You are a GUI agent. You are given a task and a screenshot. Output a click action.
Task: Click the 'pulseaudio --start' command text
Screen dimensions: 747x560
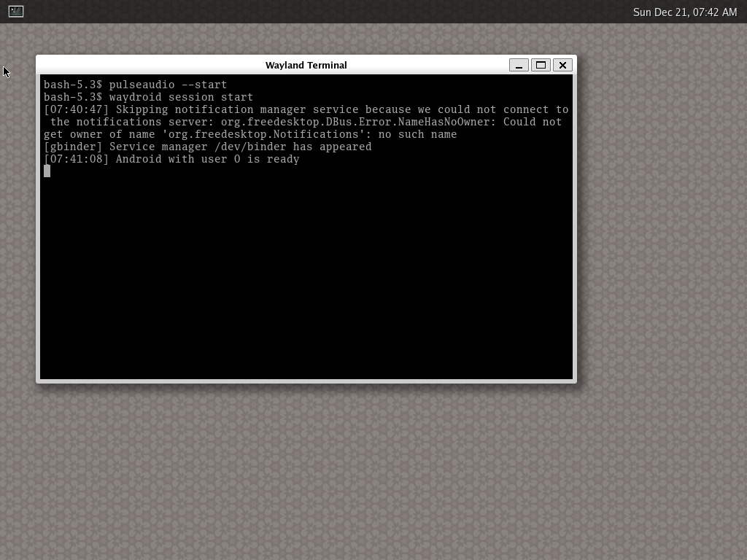168,85
